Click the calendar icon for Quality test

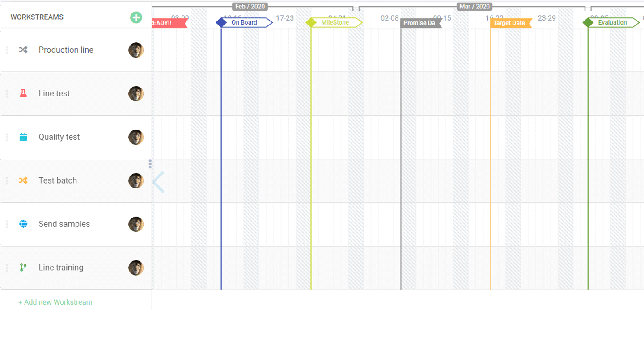[x=23, y=137]
